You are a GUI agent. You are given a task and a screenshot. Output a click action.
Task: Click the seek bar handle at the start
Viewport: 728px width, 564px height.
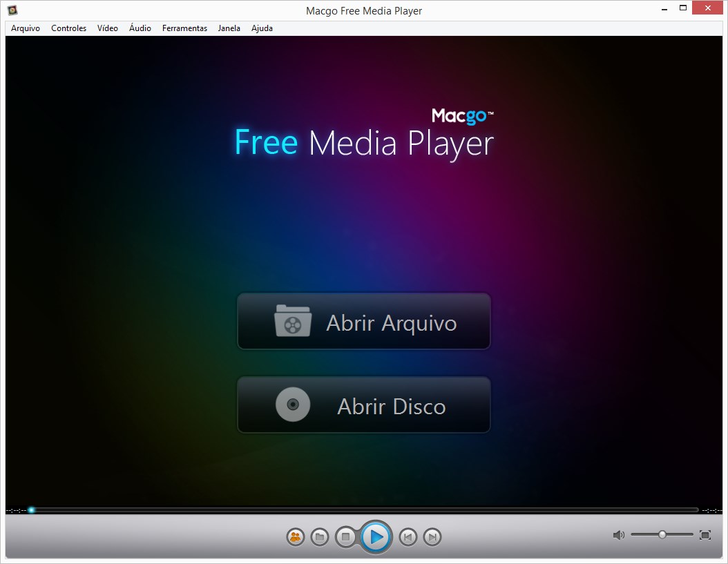[x=31, y=510]
